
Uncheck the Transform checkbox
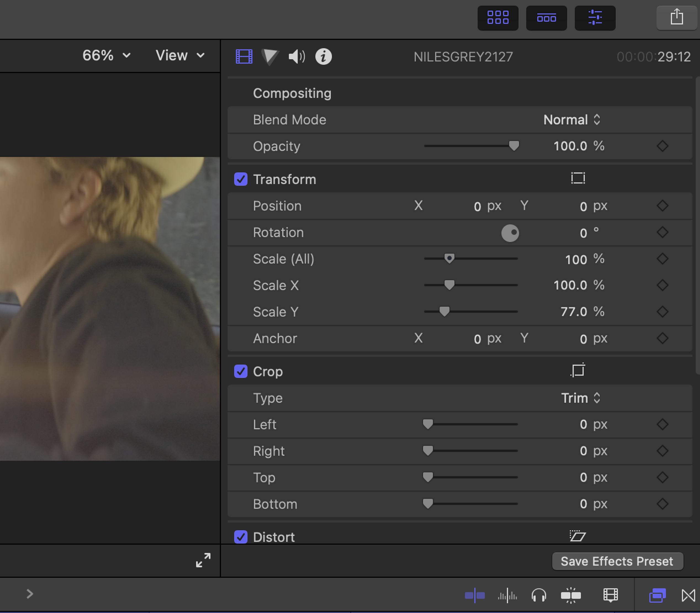[x=241, y=179]
